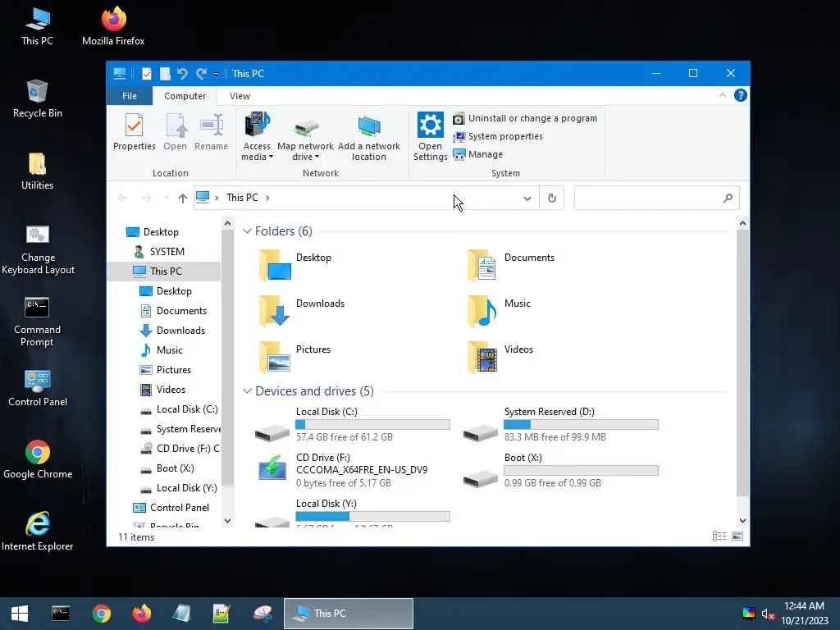
Task: Switch to the View ribbon tab
Action: 240,96
